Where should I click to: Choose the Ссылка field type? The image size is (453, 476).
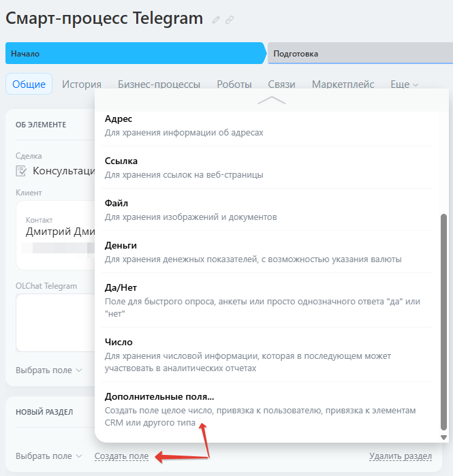[266, 168]
